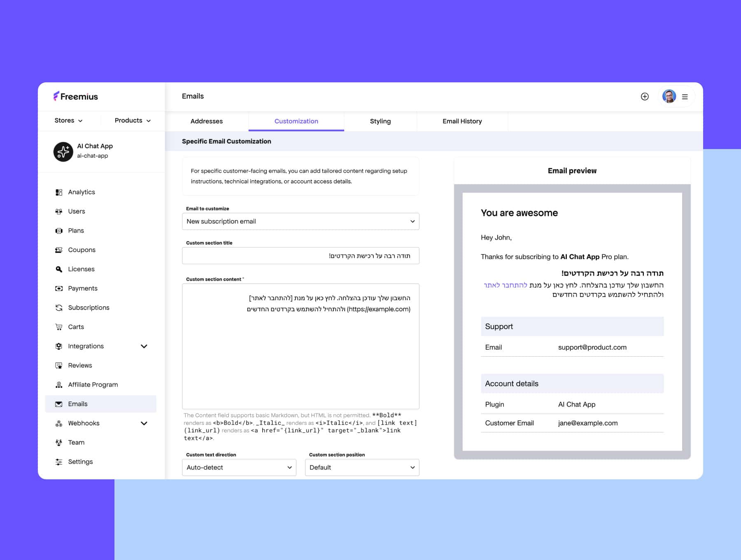The width and height of the screenshot is (741, 560).
Task: Open the Custom text direction dropdown
Action: (239, 467)
